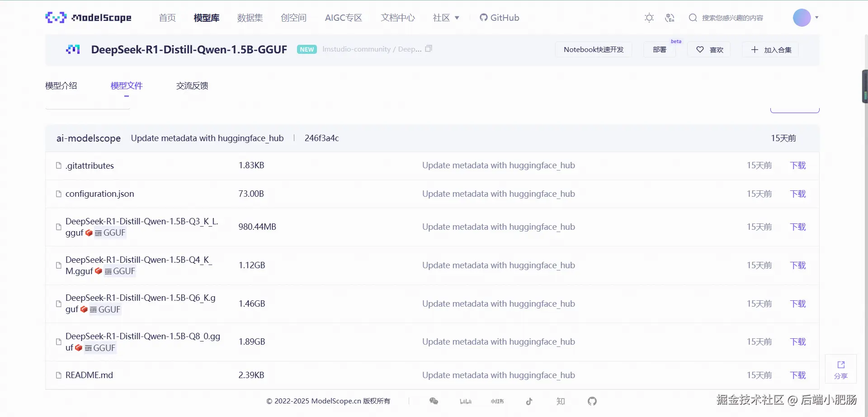Download the 980.44MB Q3_K_L file
This screenshot has width=868, height=417.
tap(798, 227)
